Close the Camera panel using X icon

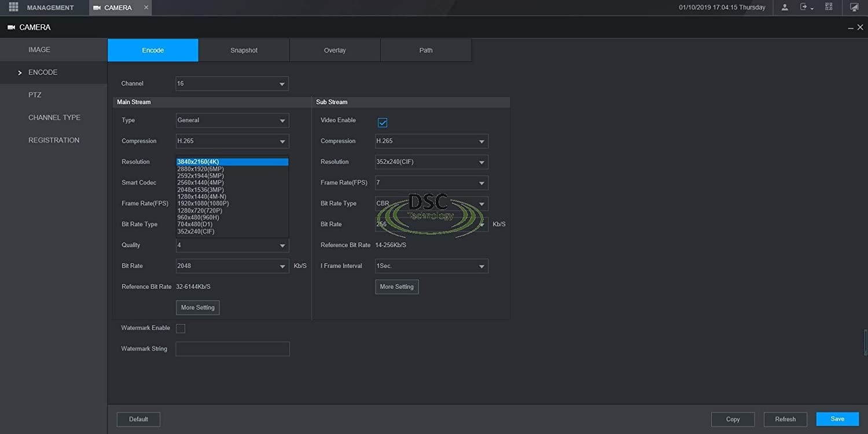click(860, 27)
